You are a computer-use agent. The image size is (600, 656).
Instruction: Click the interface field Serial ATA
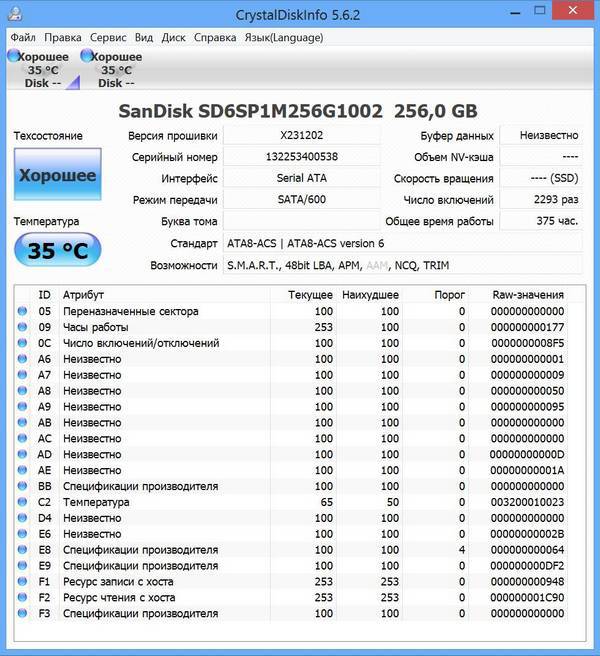(x=301, y=178)
